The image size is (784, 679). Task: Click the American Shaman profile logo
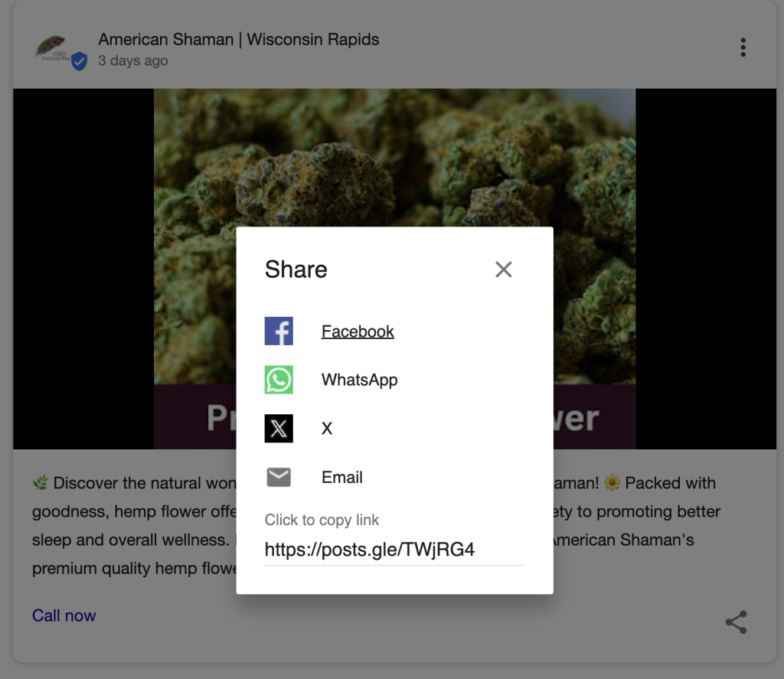click(52, 47)
